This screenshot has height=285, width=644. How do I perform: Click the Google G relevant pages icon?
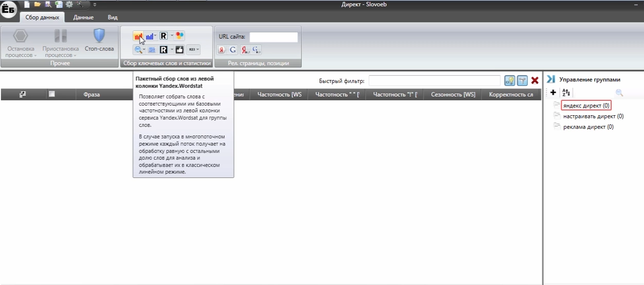tap(233, 50)
